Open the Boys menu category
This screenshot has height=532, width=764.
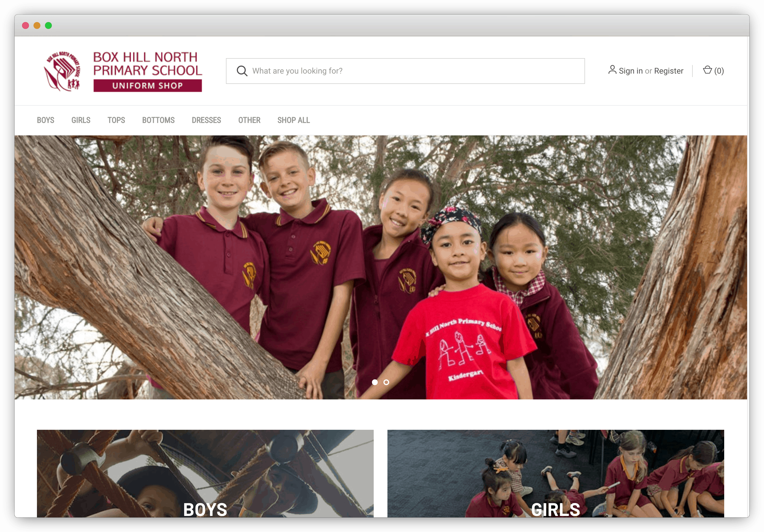(x=46, y=120)
